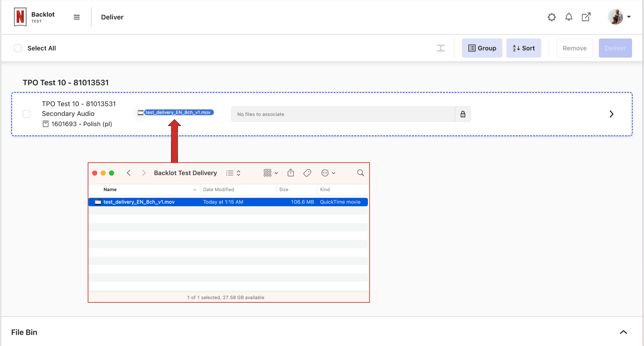
Task: Maximize the Finder window with green button
Action: point(112,173)
